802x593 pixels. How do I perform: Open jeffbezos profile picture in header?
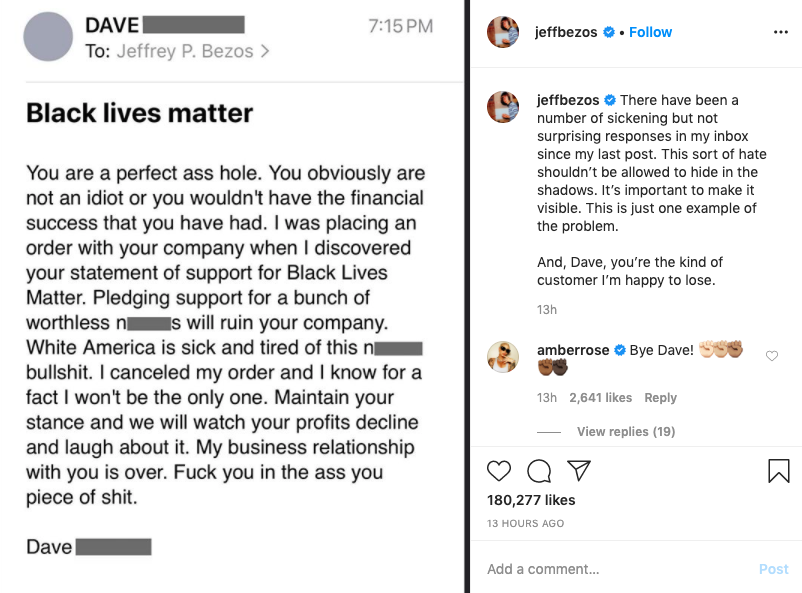click(x=503, y=32)
